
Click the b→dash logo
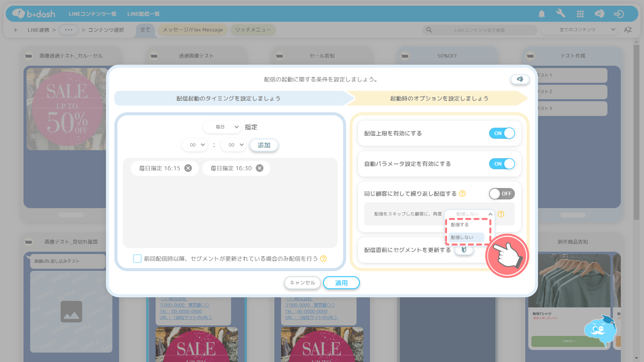pos(33,14)
